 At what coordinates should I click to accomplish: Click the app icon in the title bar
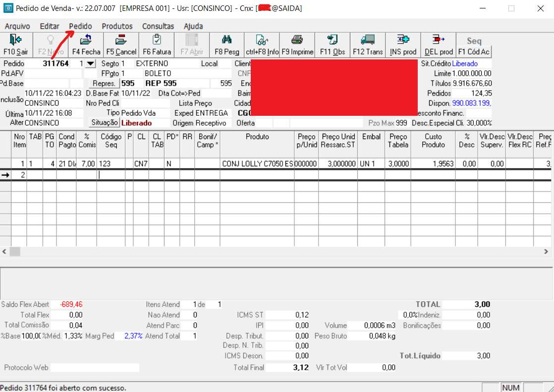click(x=8, y=8)
